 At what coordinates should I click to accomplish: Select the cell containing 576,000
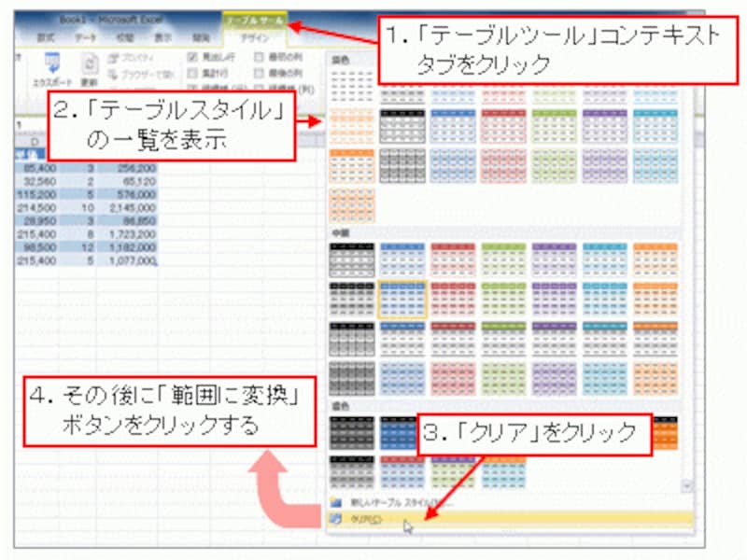127,194
